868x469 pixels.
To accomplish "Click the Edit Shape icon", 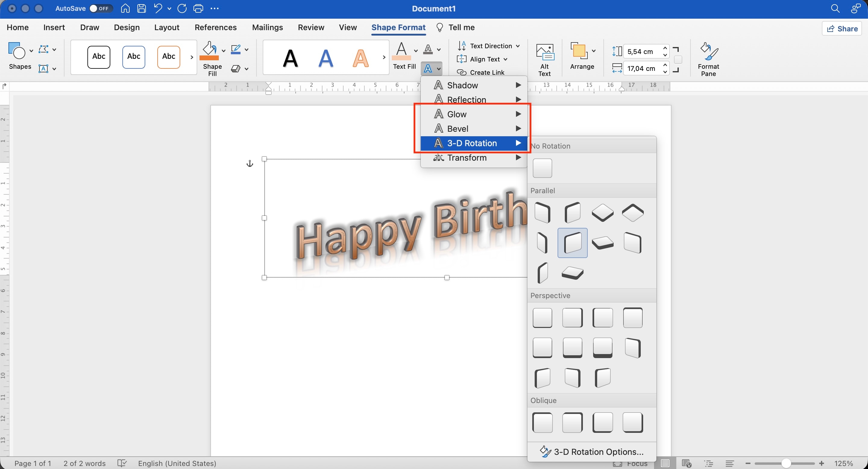I will point(43,49).
